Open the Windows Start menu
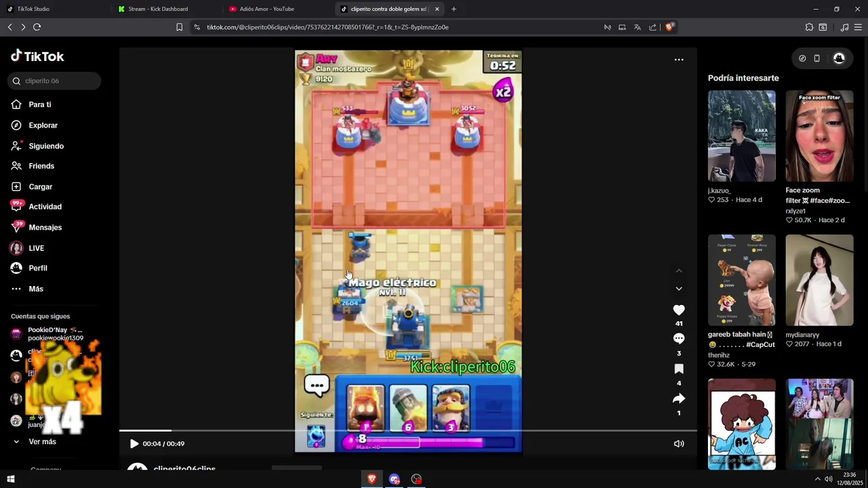 (10, 479)
